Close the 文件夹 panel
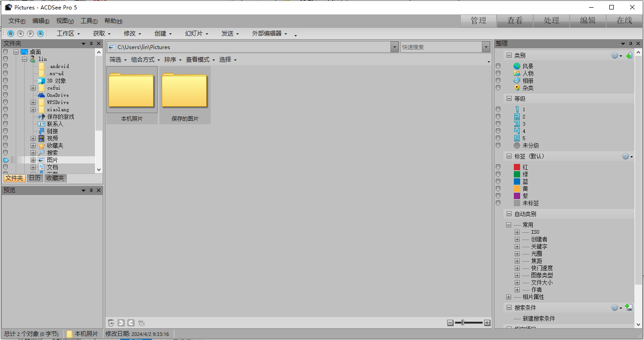 tap(99, 44)
